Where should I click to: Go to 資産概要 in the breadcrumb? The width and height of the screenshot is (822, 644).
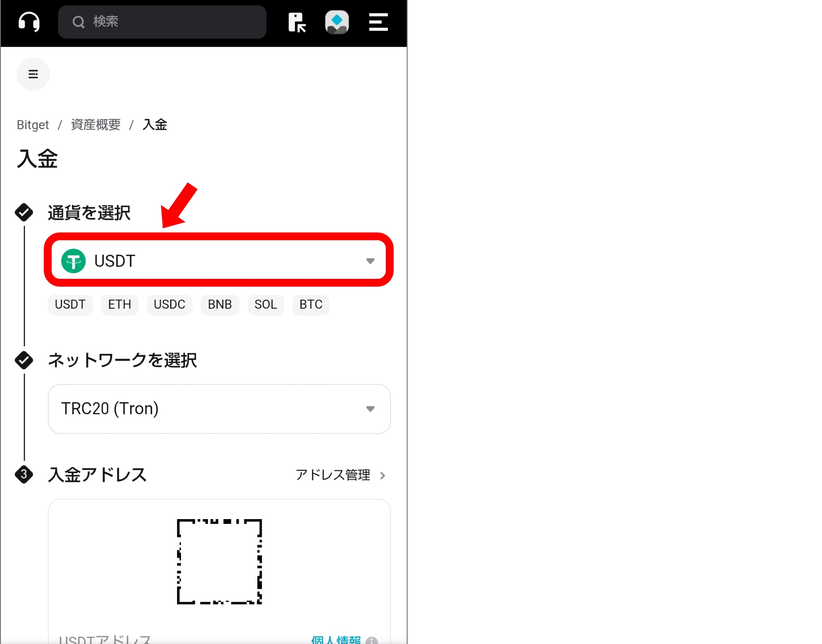click(x=95, y=124)
